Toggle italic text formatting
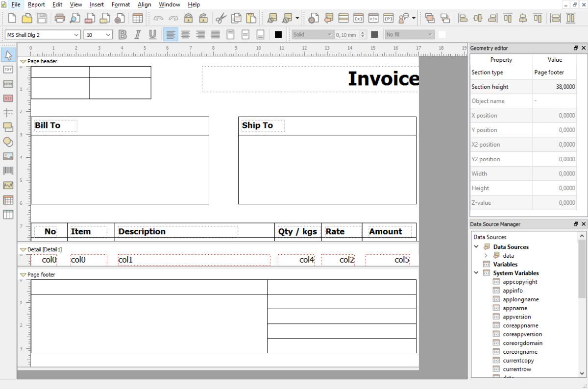This screenshot has width=588, height=389. [138, 34]
